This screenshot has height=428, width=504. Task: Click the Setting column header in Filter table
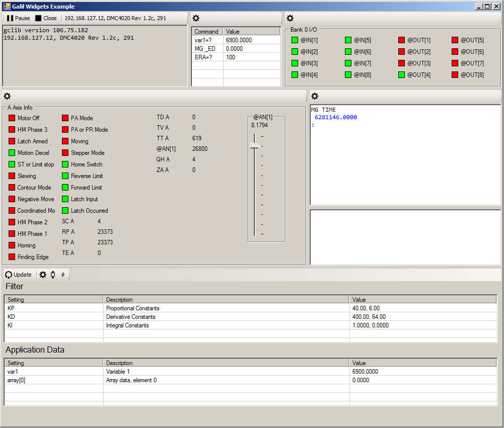coord(53,300)
